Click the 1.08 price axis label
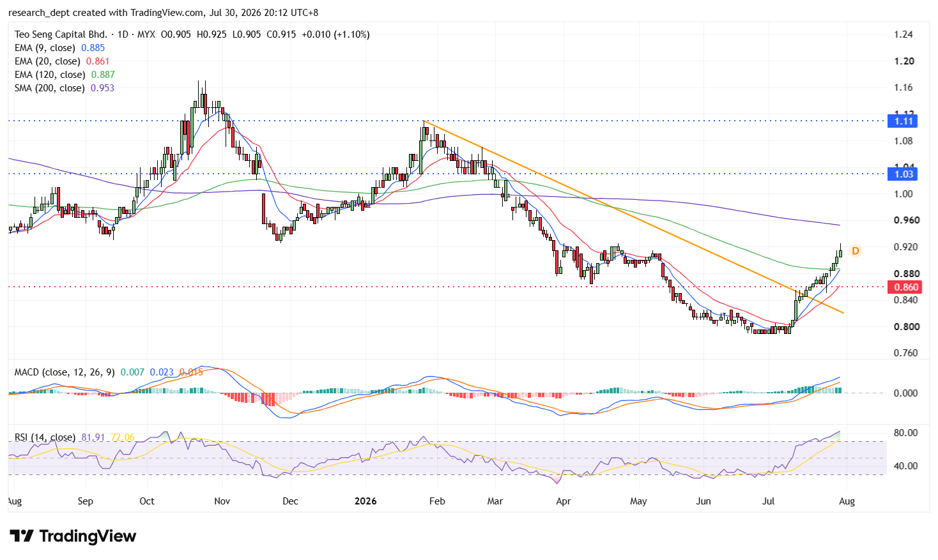The height and width of the screenshot is (560, 938). pyautogui.click(x=903, y=141)
